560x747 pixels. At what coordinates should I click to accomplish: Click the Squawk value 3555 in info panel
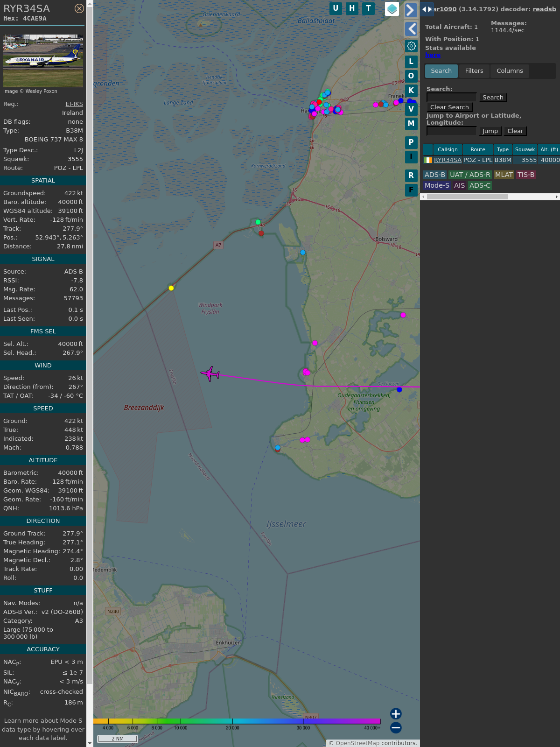coord(75,159)
